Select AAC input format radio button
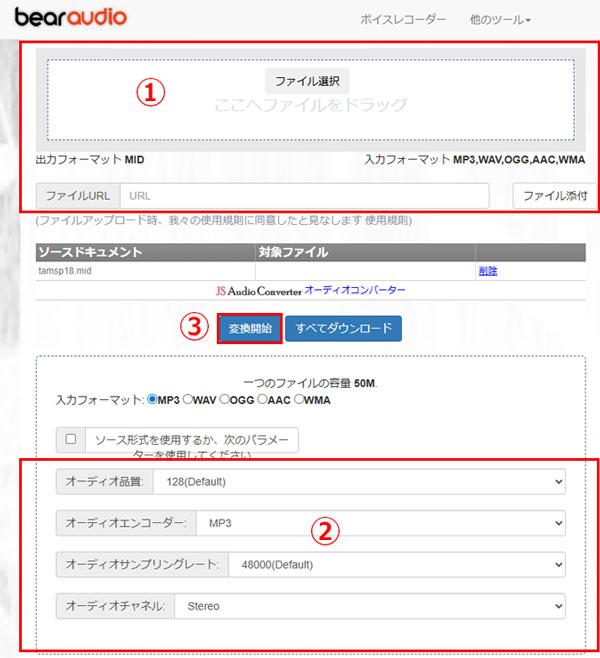Screen dimensions: 600x658 [x=262, y=400]
